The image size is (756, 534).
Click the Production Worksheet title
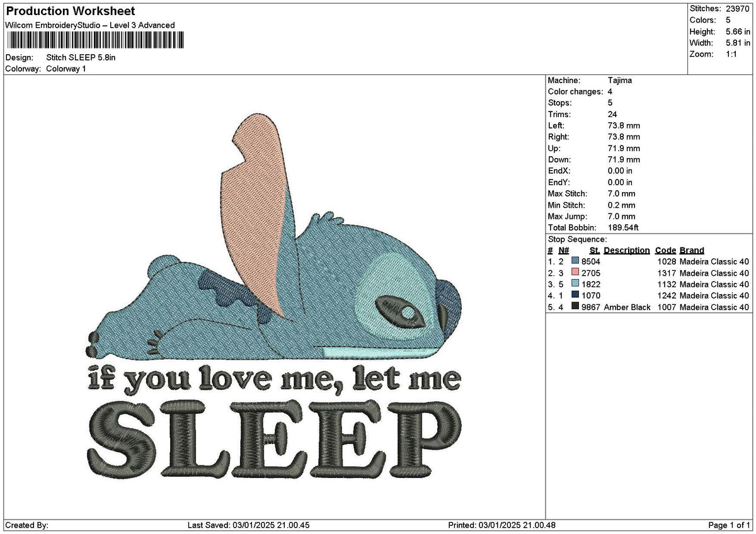pyautogui.click(x=70, y=11)
